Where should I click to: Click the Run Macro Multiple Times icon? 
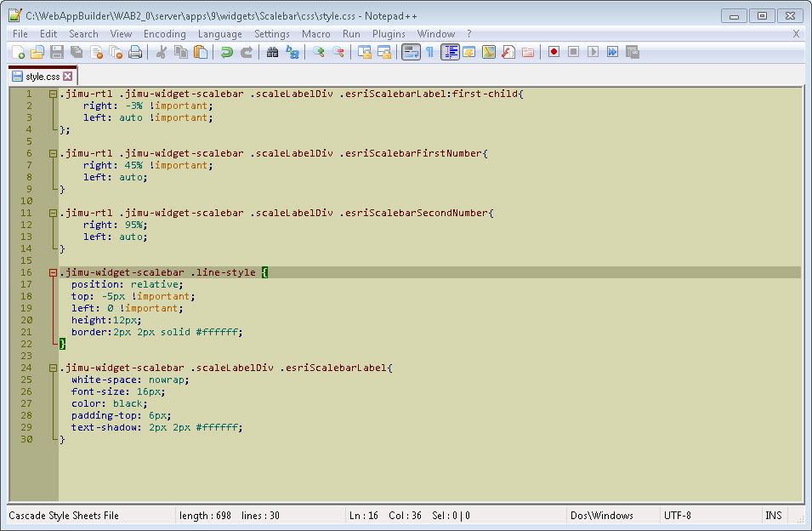(x=612, y=52)
